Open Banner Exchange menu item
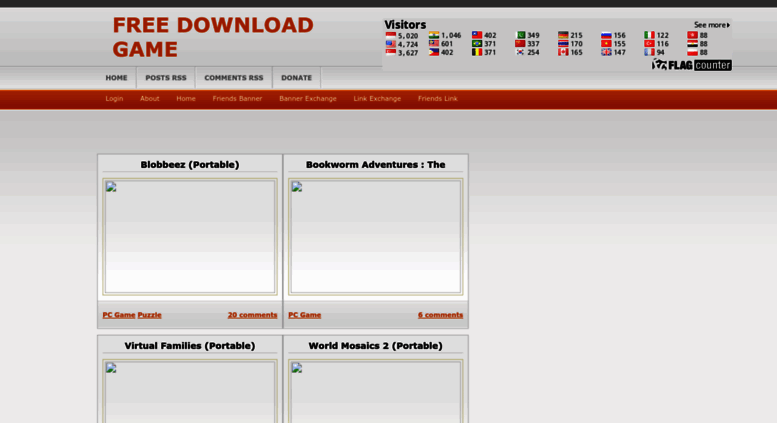The width and height of the screenshot is (777, 423). coord(308,99)
